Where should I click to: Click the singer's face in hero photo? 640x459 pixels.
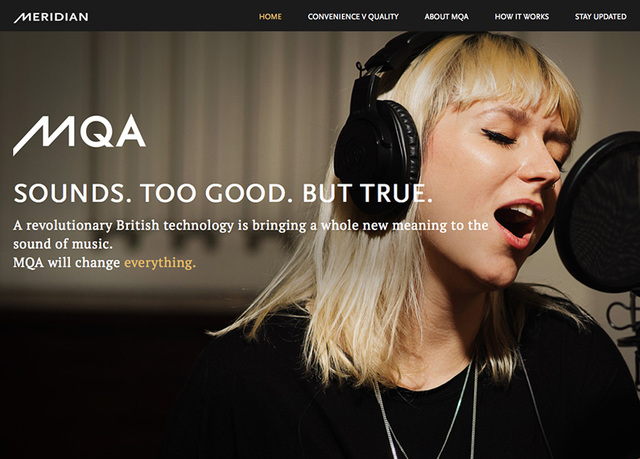(x=496, y=180)
